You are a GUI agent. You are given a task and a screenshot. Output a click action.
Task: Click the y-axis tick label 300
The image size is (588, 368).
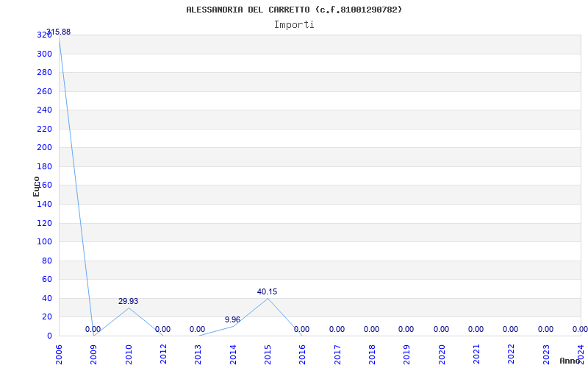44,54
